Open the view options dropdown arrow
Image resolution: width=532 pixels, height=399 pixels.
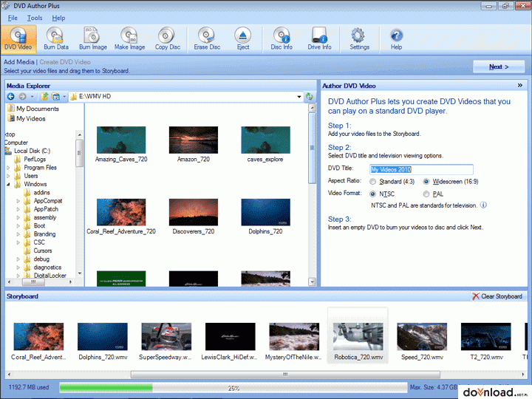tap(64, 97)
